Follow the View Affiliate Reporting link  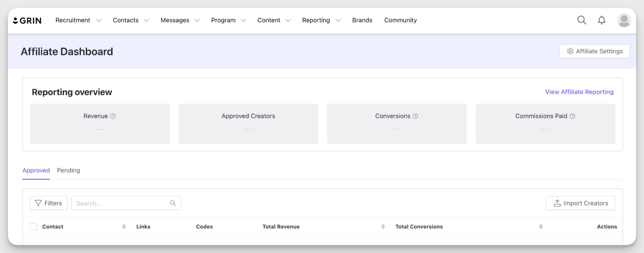tap(579, 92)
